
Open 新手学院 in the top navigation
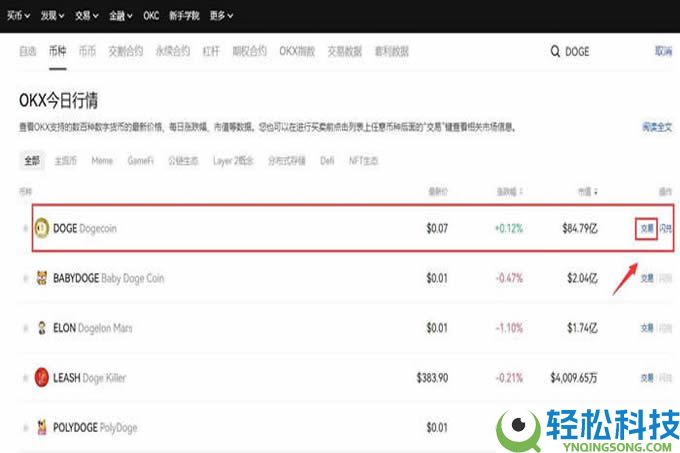(x=184, y=16)
